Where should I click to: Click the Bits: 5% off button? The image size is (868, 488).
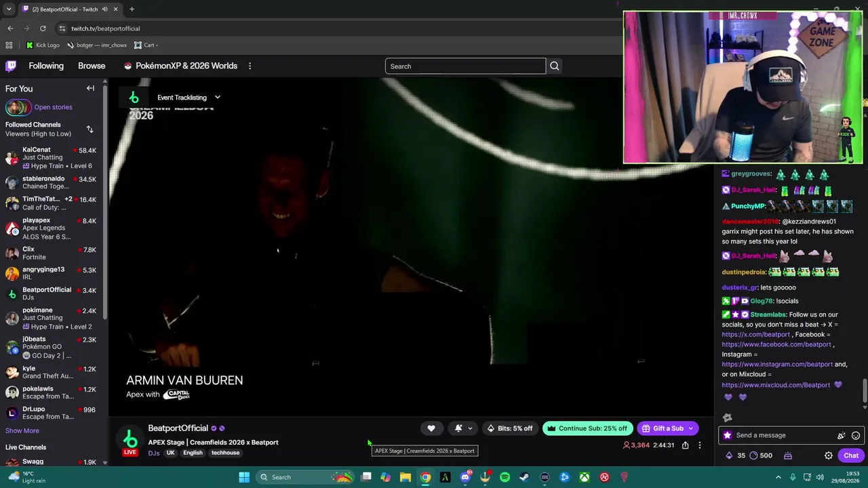click(510, 428)
